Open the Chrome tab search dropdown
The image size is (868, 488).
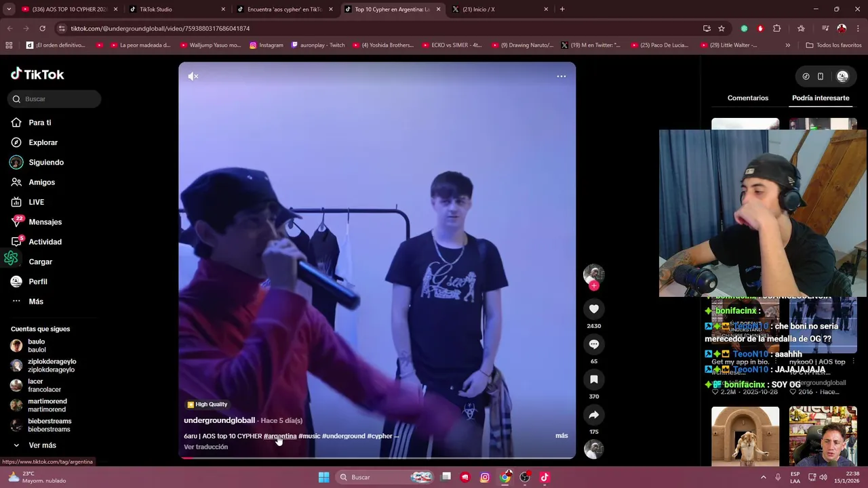tap(8, 9)
